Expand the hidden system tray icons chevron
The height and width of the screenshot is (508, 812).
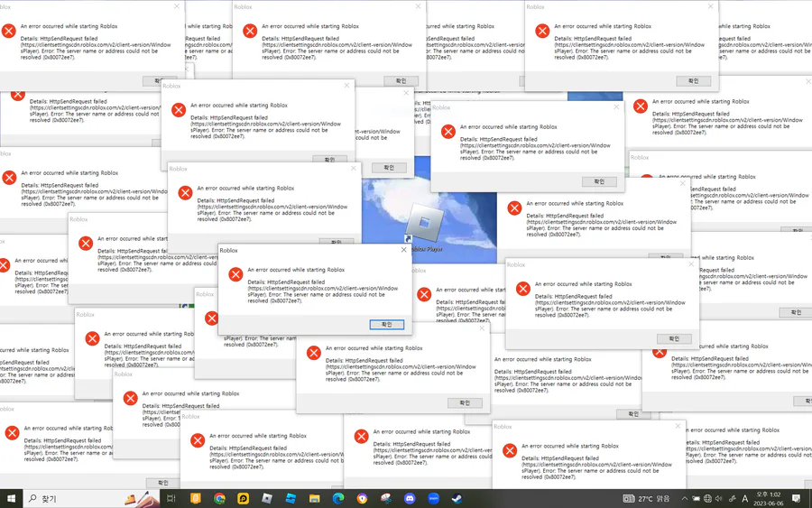click(x=684, y=499)
